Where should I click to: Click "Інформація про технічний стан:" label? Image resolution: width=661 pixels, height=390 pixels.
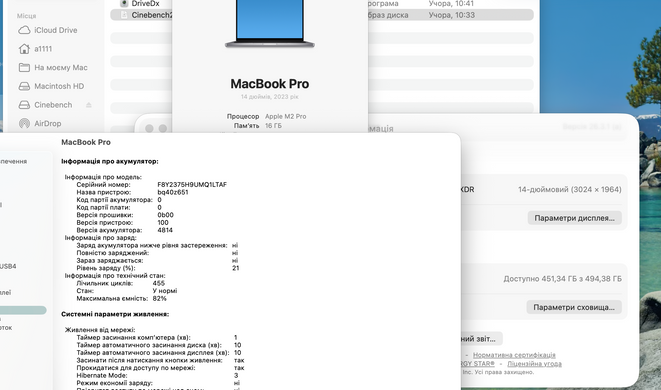pos(115,276)
